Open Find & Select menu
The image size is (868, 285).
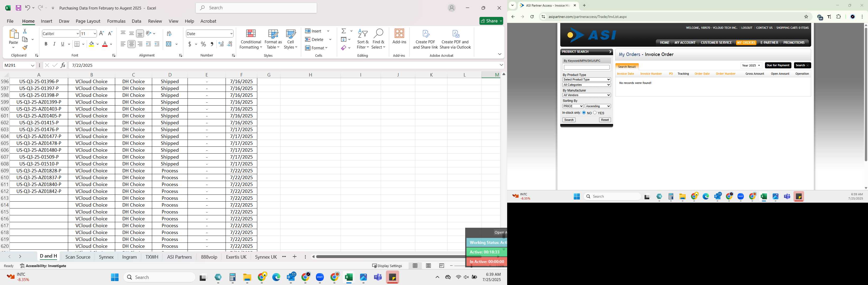(379, 39)
